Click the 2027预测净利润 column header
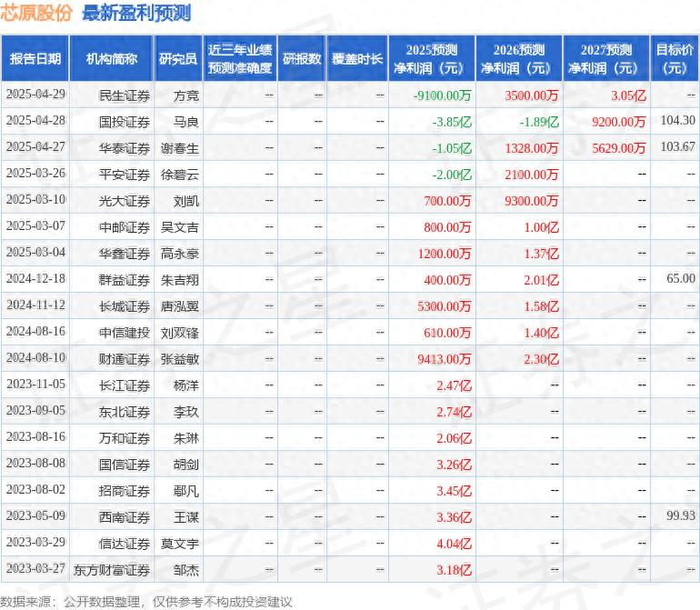 coord(606,59)
